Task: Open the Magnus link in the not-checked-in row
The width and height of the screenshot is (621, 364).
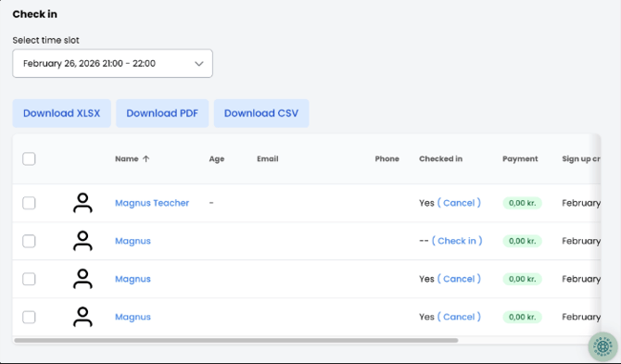Action: tap(133, 241)
